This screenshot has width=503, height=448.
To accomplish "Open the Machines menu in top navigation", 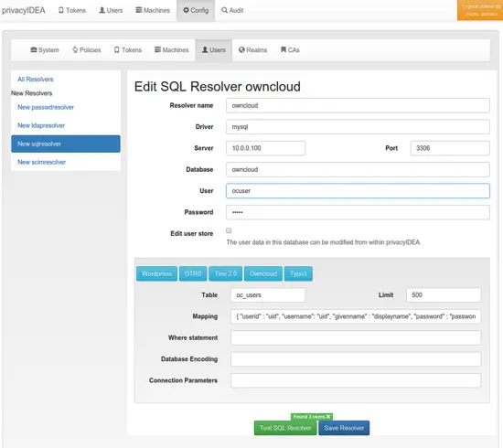I will tap(153, 10).
